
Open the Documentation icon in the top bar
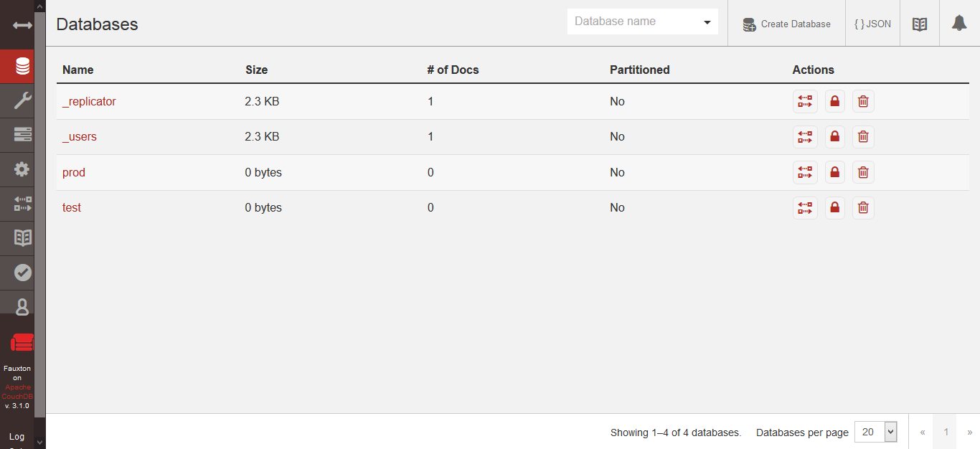pos(919,22)
